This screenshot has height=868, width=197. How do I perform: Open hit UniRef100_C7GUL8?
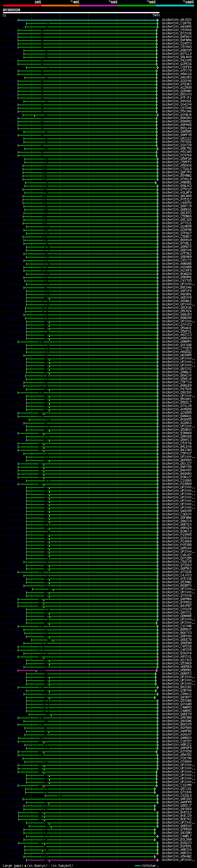coord(177,169)
